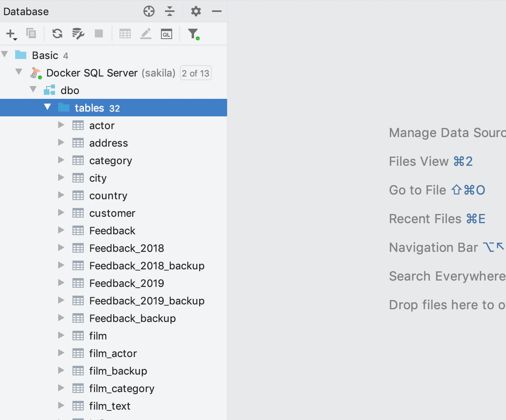Click the Scroll from Editor target icon
Image resolution: width=506 pixels, height=420 pixels.
coord(149,11)
